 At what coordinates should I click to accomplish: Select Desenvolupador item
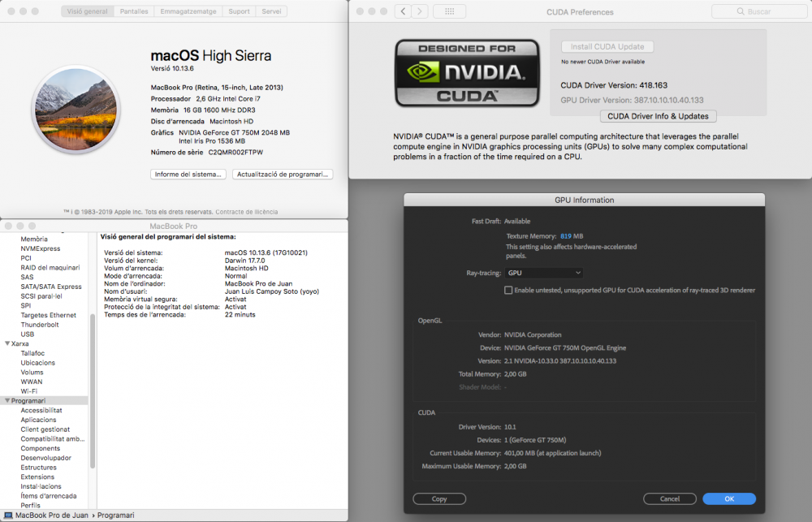pyautogui.click(x=46, y=458)
